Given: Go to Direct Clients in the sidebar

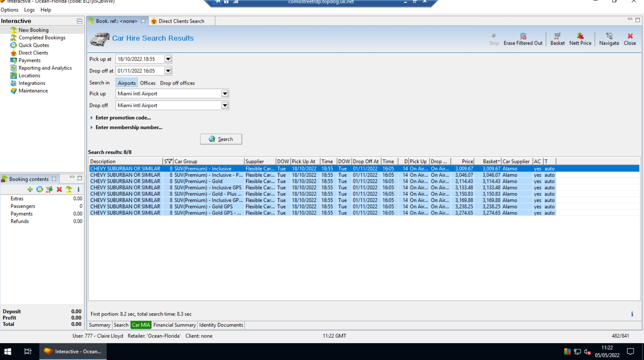Looking at the screenshot, I should [x=33, y=53].
